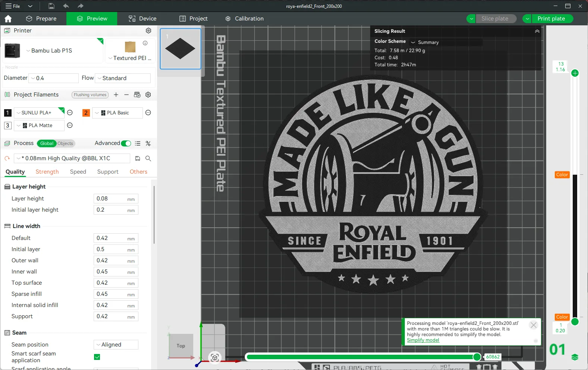Close the model processing warning notification
Screen dimensions: 588x370
tap(534, 325)
